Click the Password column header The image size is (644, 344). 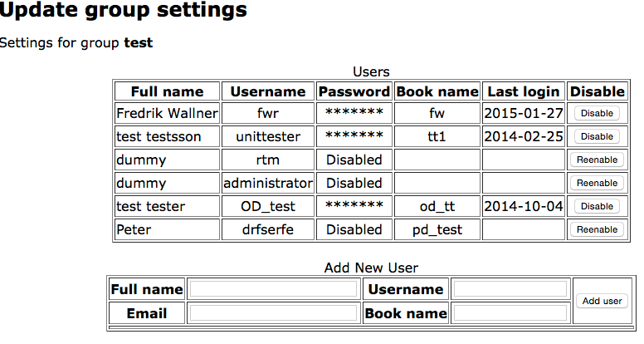(354, 91)
